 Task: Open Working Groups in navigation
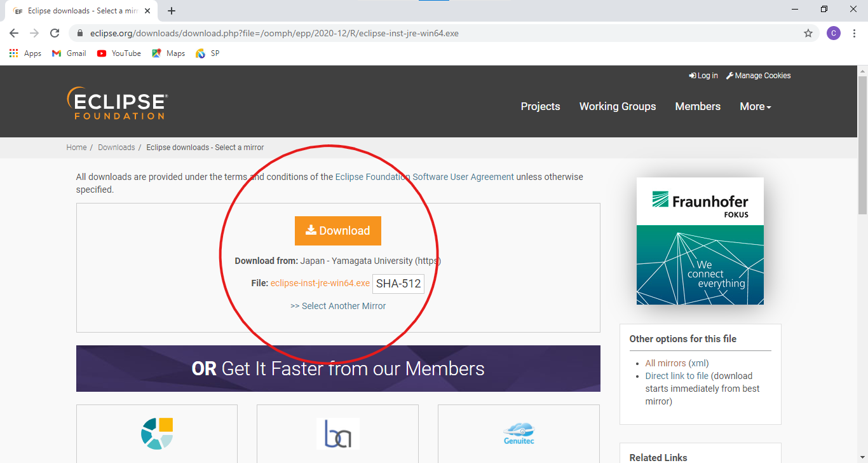coord(617,106)
